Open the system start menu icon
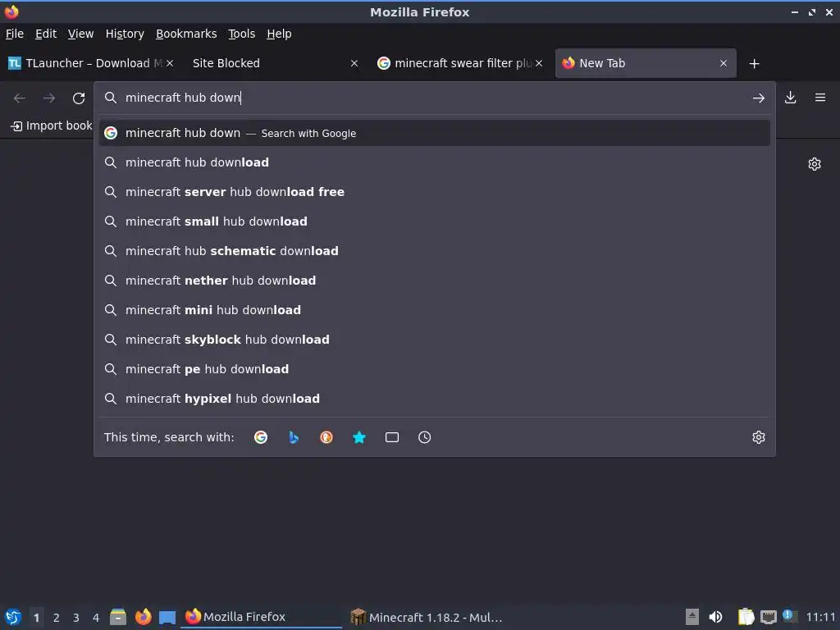Image resolution: width=840 pixels, height=630 pixels. (13, 617)
